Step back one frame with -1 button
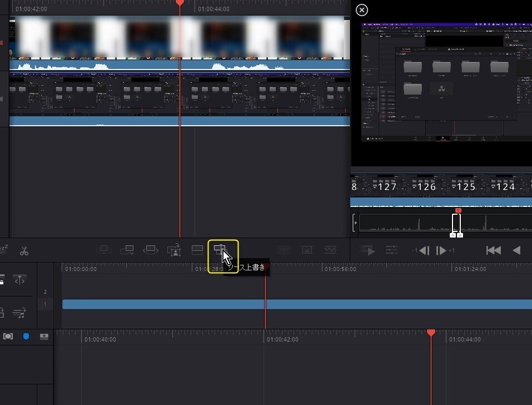This screenshot has width=532, height=405. 421,251
